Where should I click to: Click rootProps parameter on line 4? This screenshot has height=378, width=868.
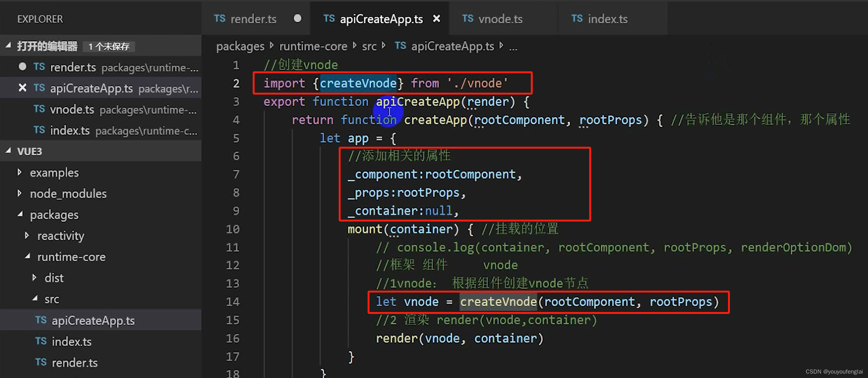(611, 120)
